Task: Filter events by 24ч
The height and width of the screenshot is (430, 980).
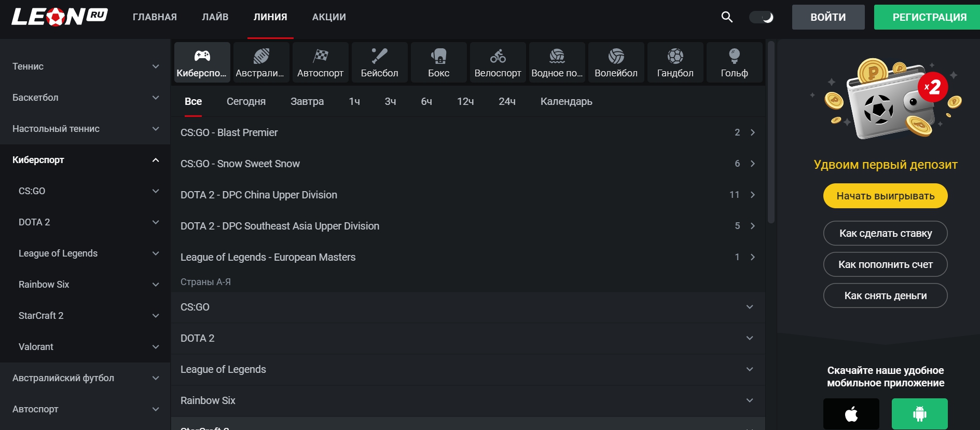Action: pos(507,101)
